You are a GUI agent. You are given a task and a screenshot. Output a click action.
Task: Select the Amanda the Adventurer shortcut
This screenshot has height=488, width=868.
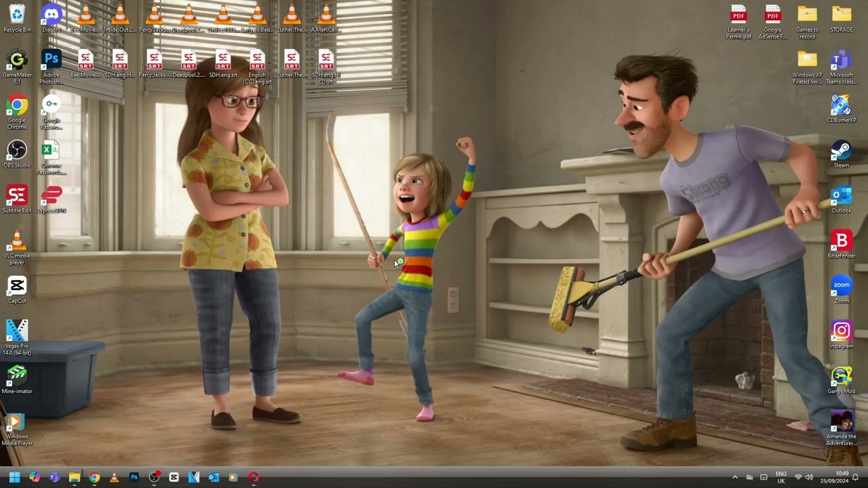[842, 428]
